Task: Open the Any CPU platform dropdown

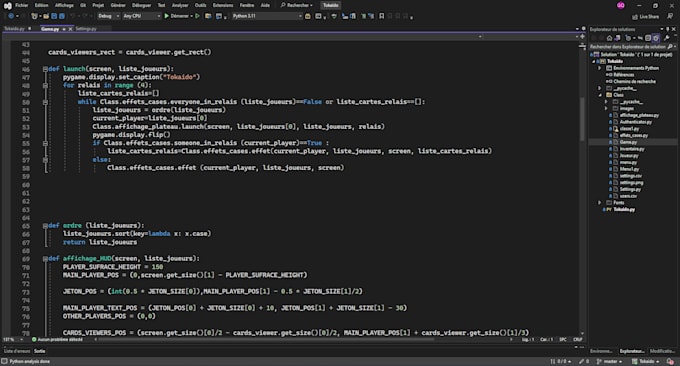Action: coord(141,16)
